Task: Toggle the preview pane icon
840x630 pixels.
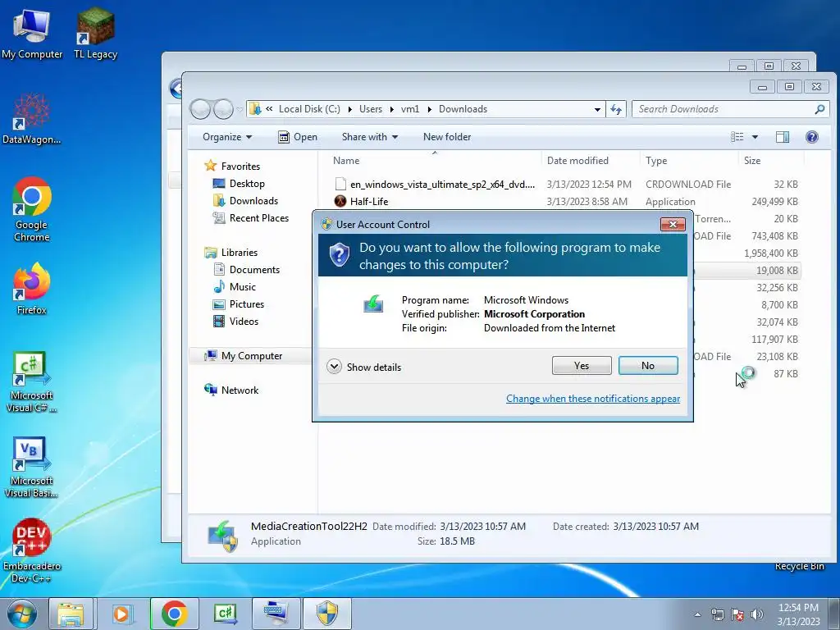Action: point(782,137)
